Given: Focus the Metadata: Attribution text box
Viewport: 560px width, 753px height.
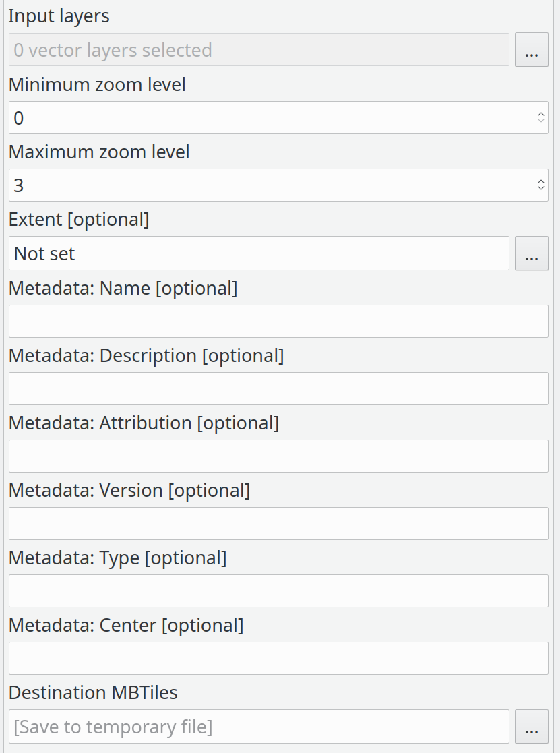Looking at the screenshot, I should [x=278, y=456].
